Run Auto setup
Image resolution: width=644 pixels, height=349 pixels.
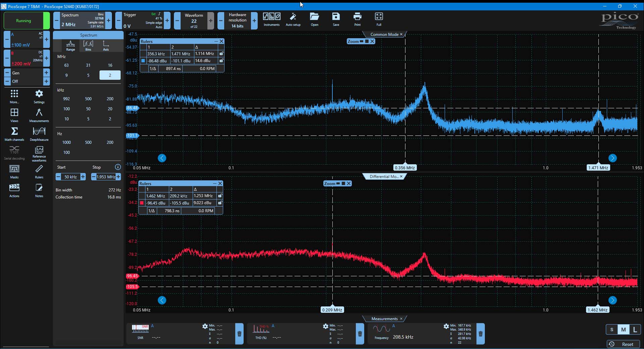pyautogui.click(x=293, y=19)
